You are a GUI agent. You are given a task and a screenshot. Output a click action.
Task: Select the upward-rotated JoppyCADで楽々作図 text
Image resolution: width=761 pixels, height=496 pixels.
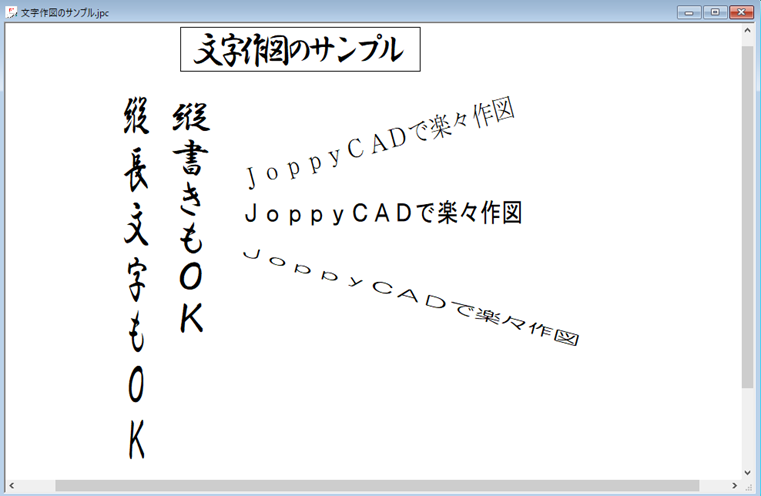pyautogui.click(x=380, y=142)
